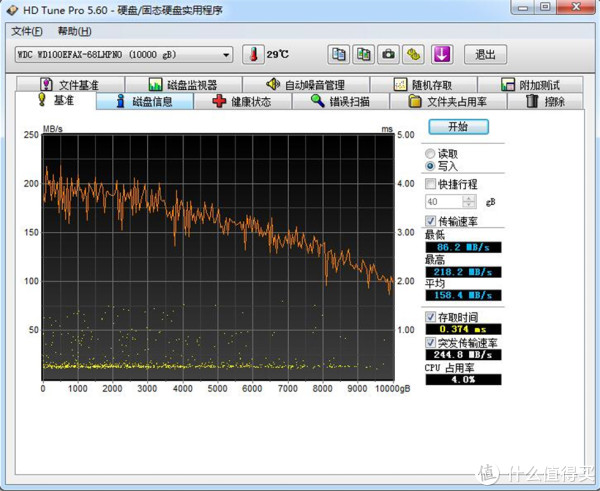Enable the 快捷行程 short stroke checkbox
The width and height of the screenshot is (600, 491).
430,184
